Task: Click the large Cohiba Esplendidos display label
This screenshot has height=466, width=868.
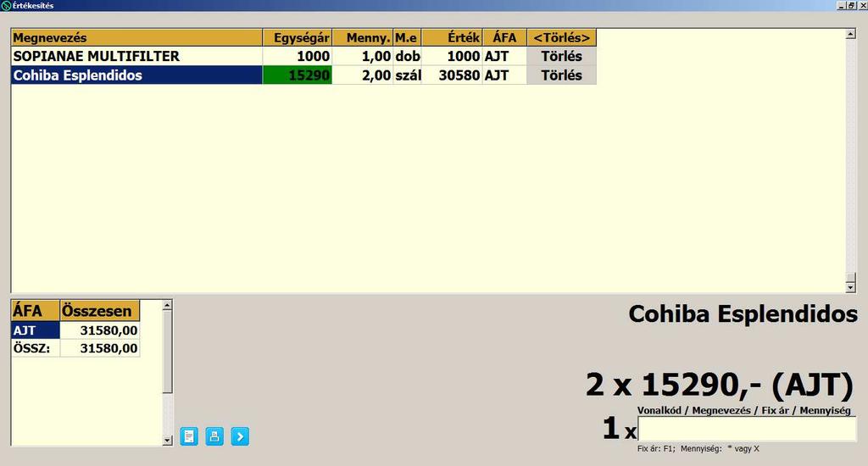Action: tap(743, 314)
